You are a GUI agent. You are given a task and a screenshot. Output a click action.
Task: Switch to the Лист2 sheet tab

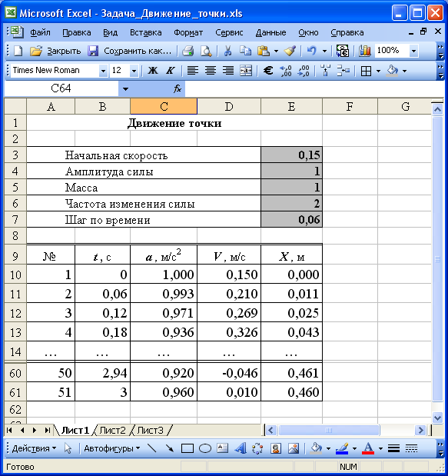click(x=112, y=431)
